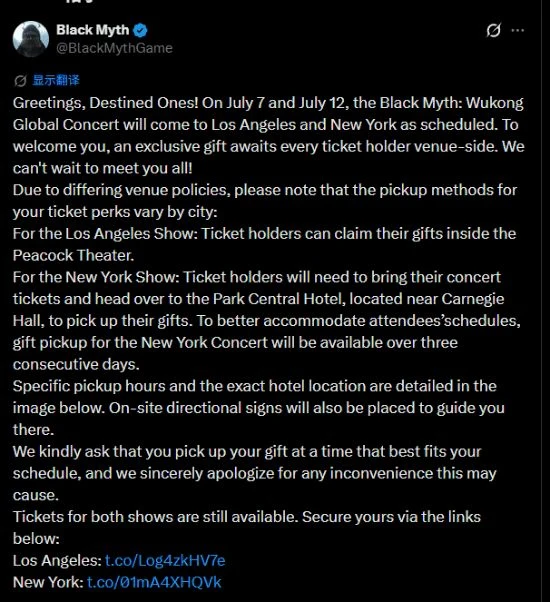Click the 'We kindly ask' sentence
The height and width of the screenshot is (602, 550).
pyautogui.click(x=247, y=452)
